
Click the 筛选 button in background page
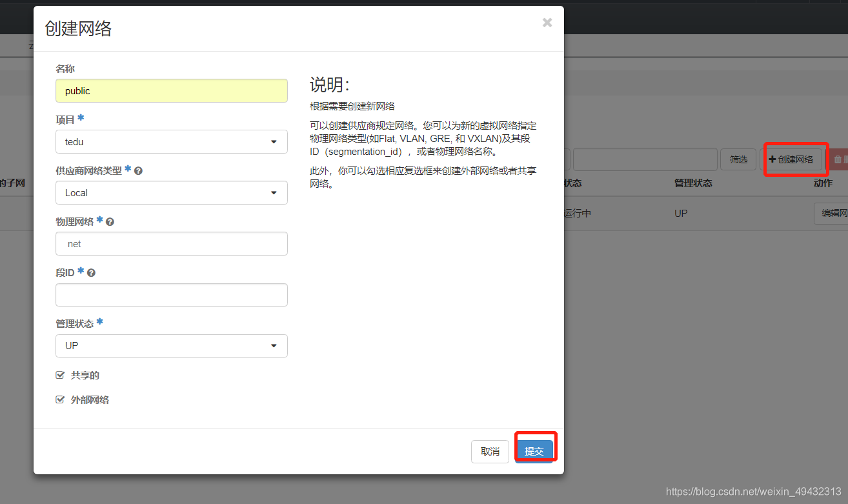click(x=738, y=159)
